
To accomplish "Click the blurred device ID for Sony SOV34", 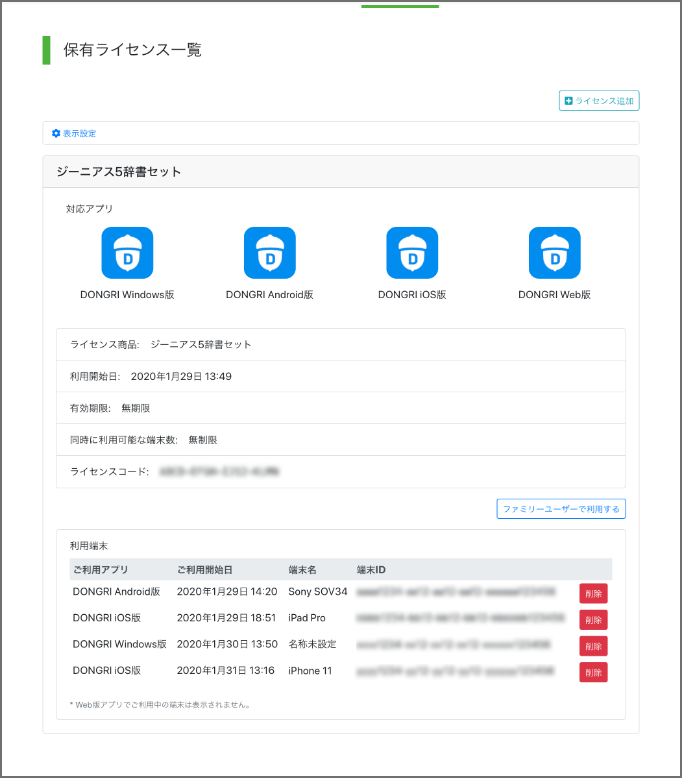I will [x=456, y=591].
